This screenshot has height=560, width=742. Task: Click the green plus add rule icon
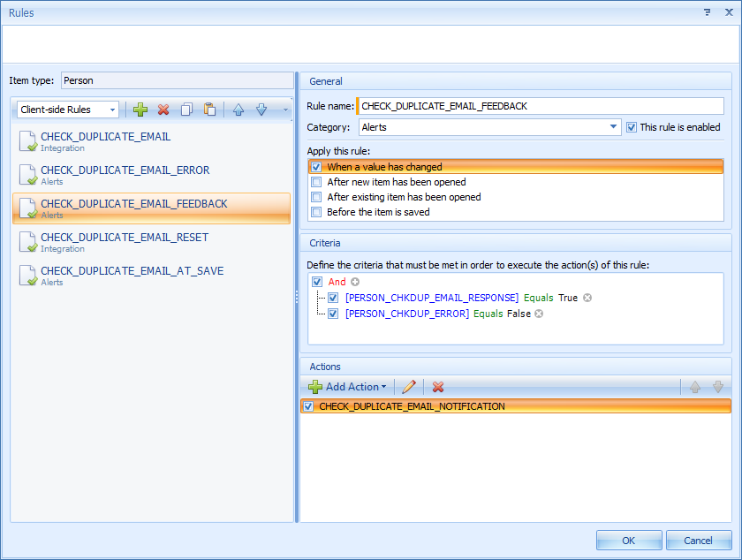140,110
